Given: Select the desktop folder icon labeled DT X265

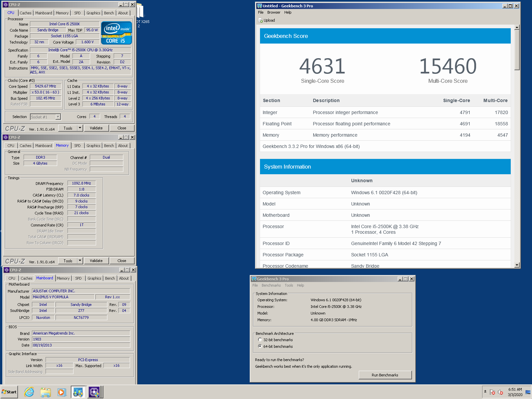Looking at the screenshot, I should click(141, 15).
